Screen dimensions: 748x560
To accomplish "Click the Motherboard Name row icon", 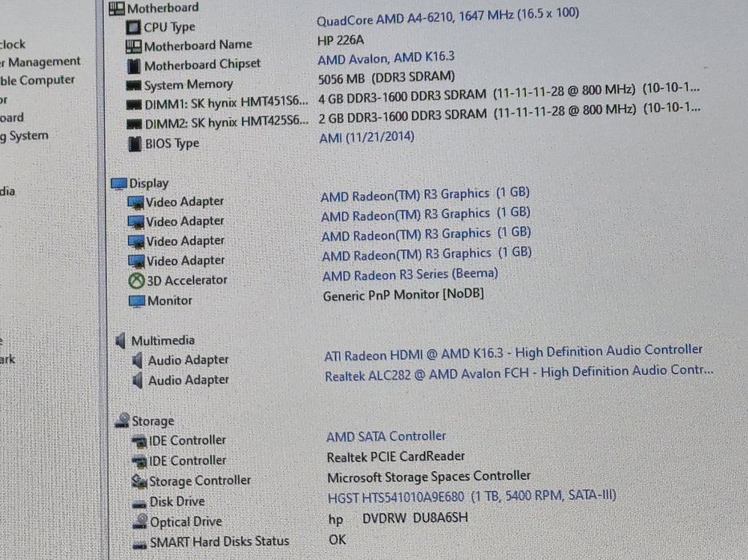I will point(133,46).
